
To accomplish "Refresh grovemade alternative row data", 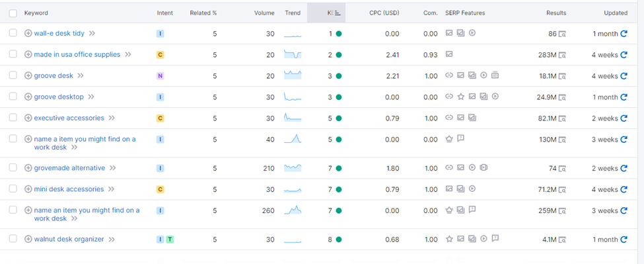I will [624, 169].
